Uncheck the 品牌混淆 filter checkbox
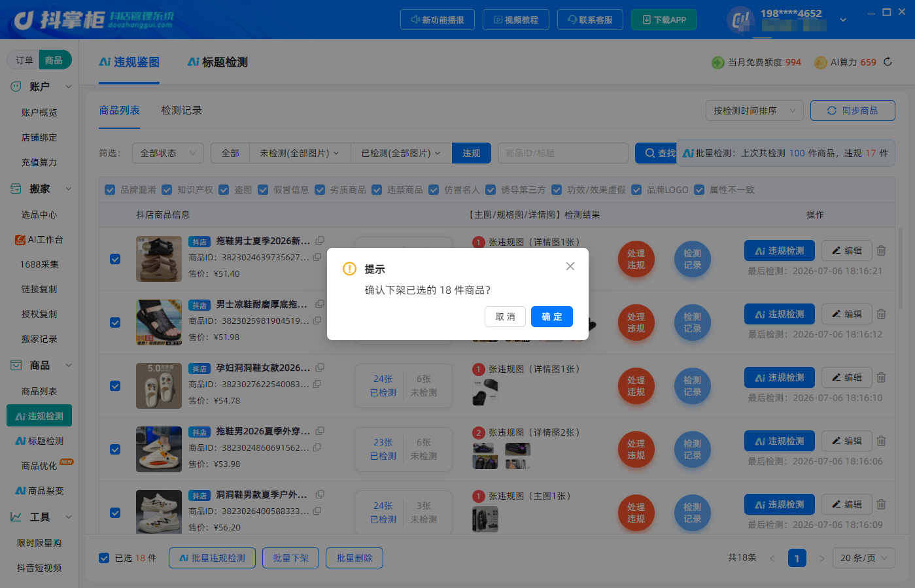This screenshot has width=915, height=588. click(x=110, y=190)
